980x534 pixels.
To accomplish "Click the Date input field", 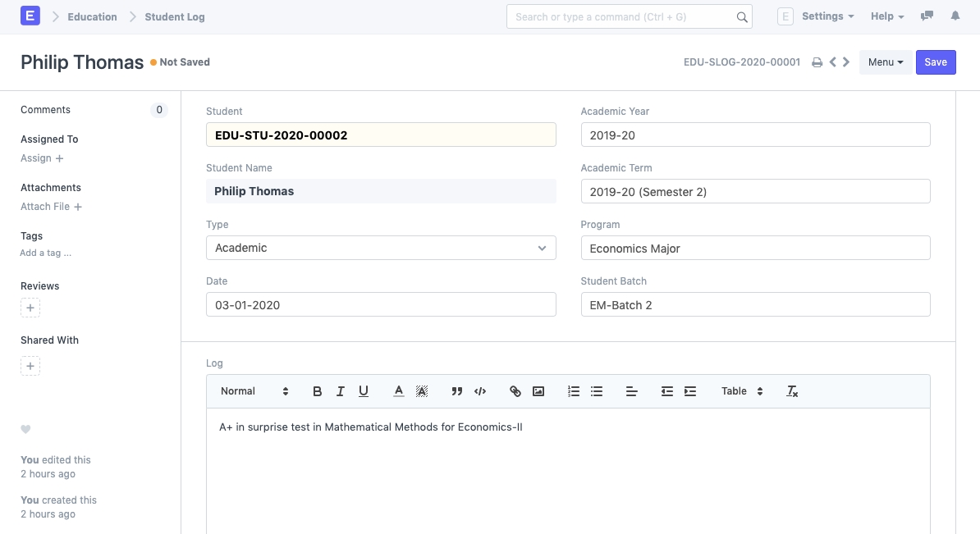I will pyautogui.click(x=381, y=304).
